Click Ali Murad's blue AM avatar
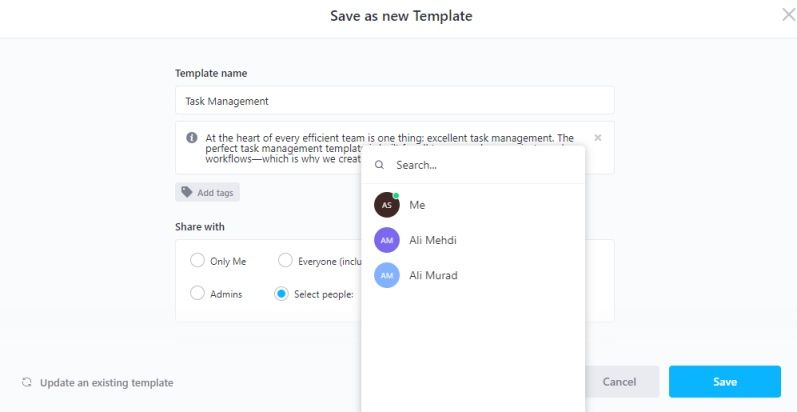 (386, 275)
